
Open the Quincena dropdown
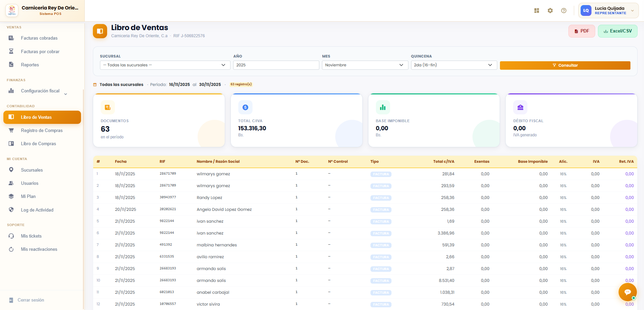click(454, 65)
